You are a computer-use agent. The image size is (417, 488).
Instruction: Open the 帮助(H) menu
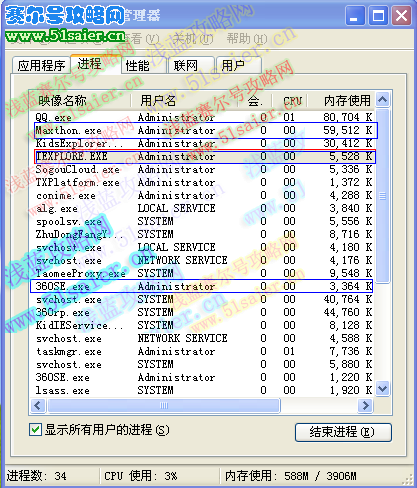coord(247,39)
